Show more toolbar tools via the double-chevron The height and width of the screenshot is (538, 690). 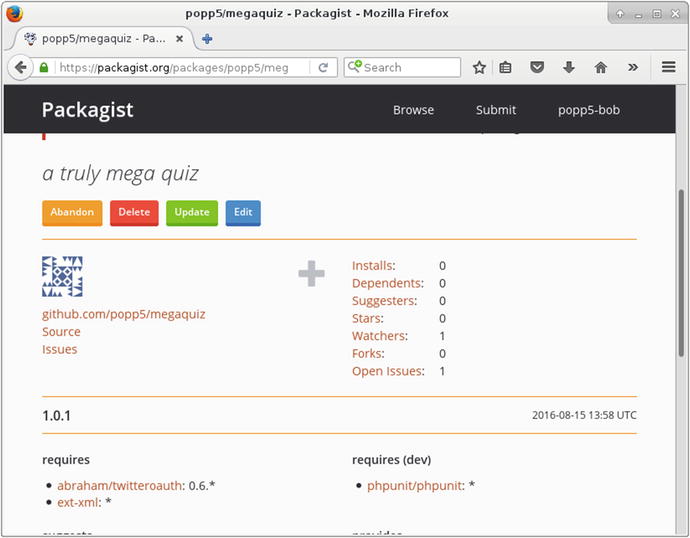633,68
